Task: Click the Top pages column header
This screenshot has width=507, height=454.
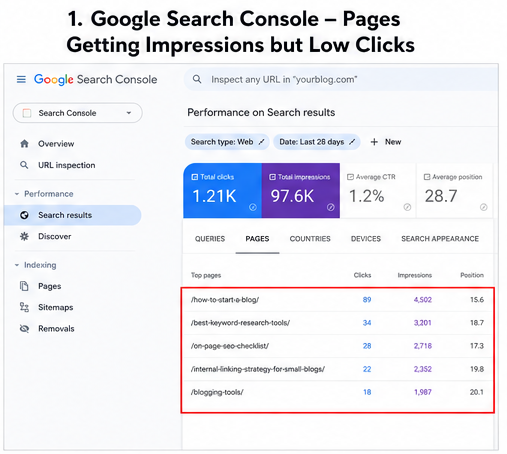Action: coord(206,275)
